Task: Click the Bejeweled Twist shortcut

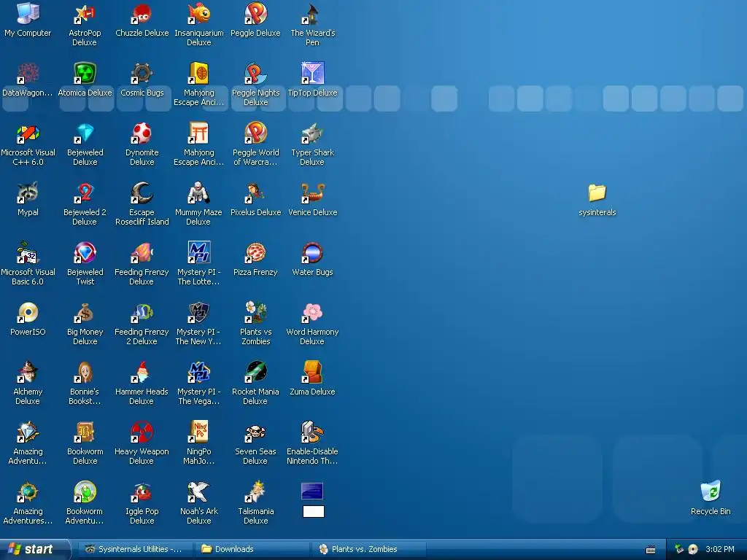Action: [85, 253]
